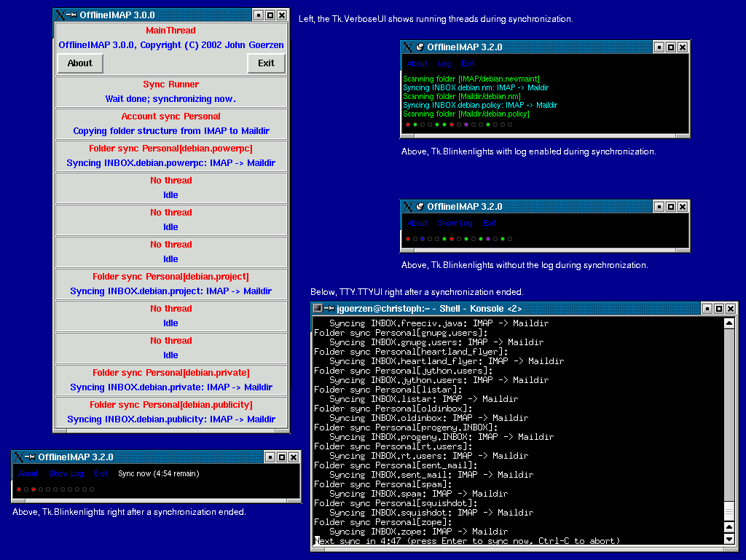The width and height of the screenshot is (746, 560).
Task: Toggle Show Log in the middle-right Blinkenlights window
Action: click(x=455, y=224)
